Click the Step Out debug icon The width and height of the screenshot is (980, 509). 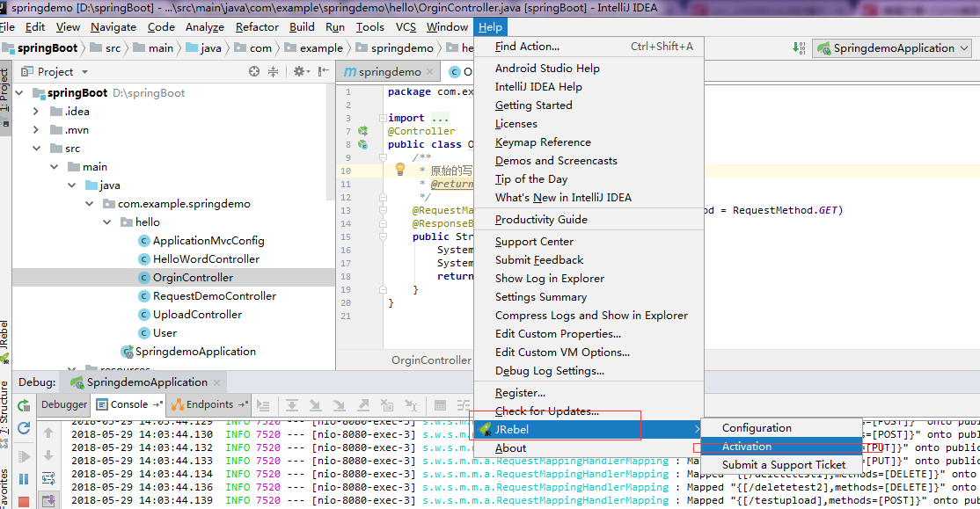pos(363,405)
